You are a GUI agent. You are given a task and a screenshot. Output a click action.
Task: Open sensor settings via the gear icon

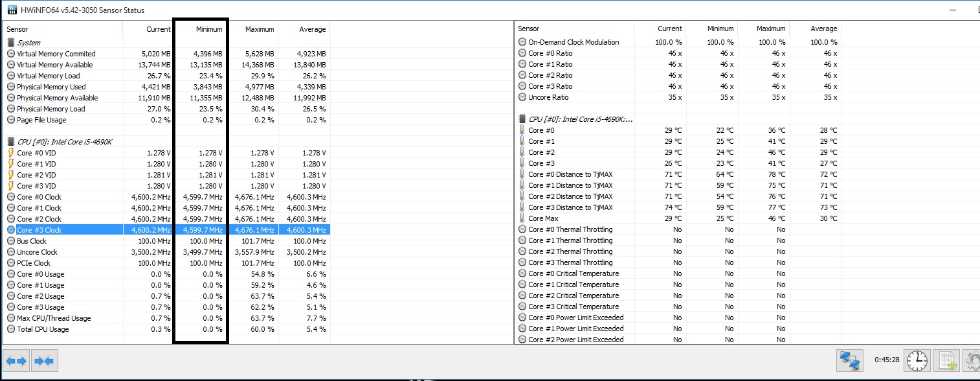[x=973, y=360]
